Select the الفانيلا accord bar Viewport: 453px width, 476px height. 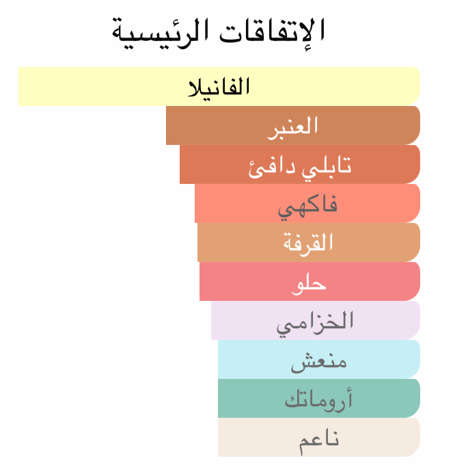[x=219, y=87]
